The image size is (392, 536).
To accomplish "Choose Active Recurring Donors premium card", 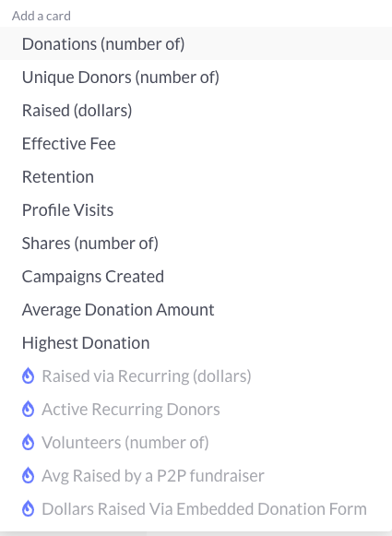I will [x=196, y=409].
